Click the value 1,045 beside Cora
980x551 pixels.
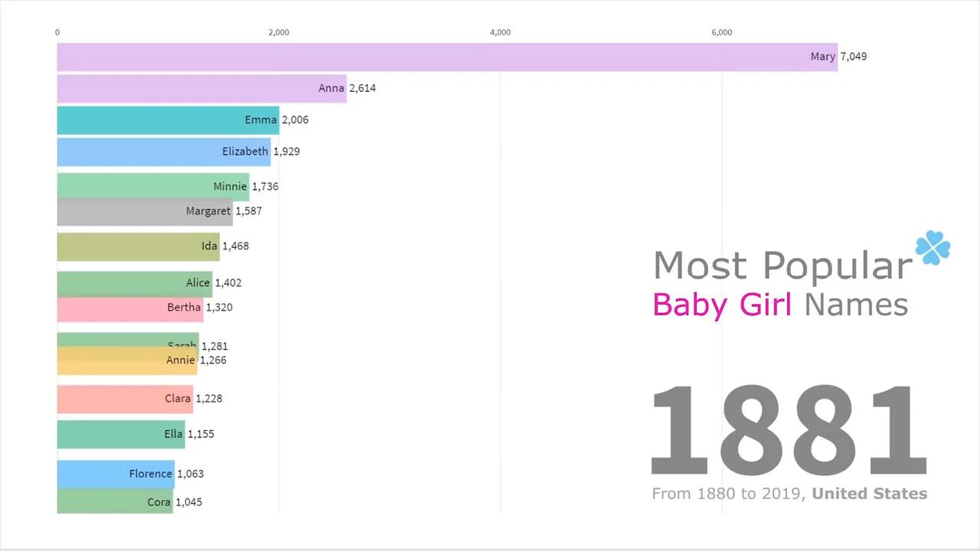(x=189, y=501)
